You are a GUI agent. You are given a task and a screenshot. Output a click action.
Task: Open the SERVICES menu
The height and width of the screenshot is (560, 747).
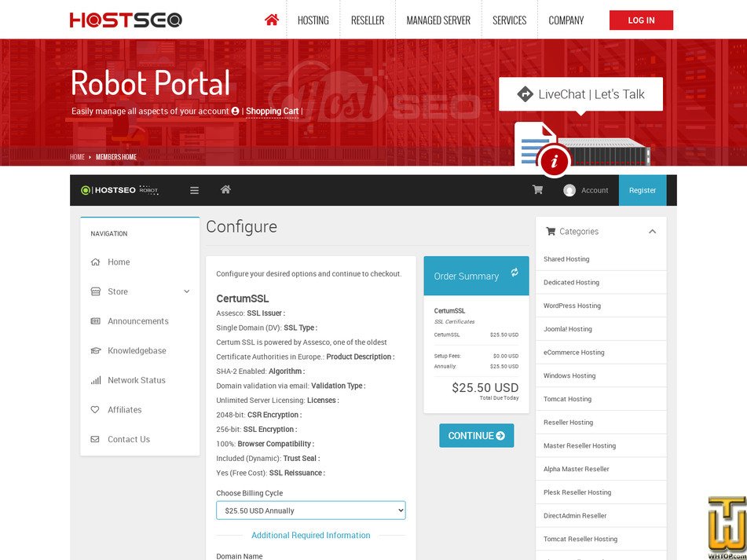(x=509, y=20)
